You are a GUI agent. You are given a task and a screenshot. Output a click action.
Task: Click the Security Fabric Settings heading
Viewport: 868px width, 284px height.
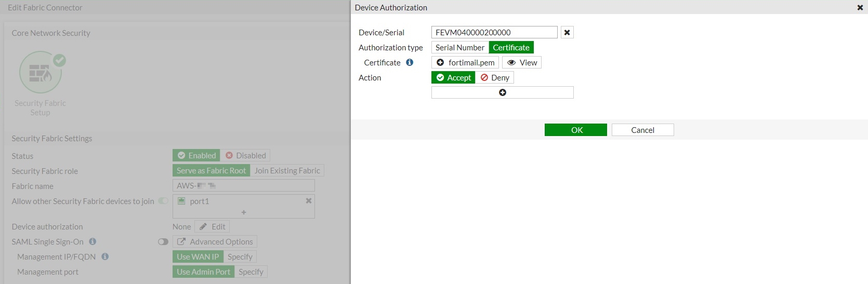[52, 138]
